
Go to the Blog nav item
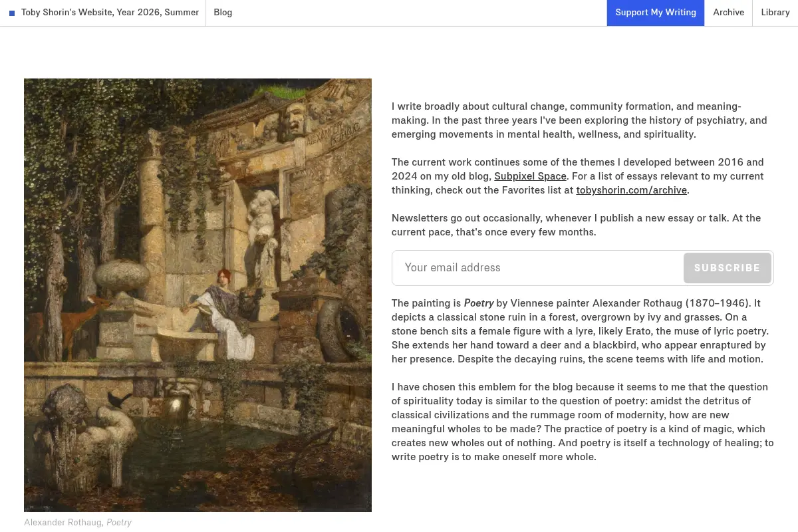223,13
